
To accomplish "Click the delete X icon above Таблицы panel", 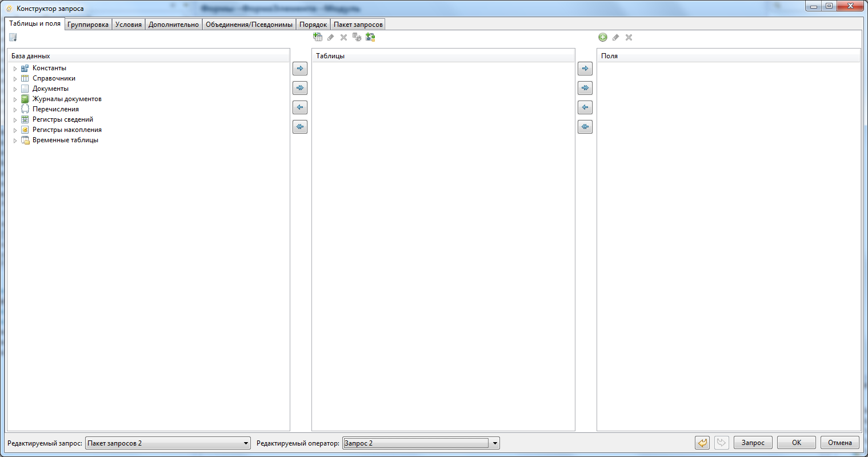I will coord(343,37).
